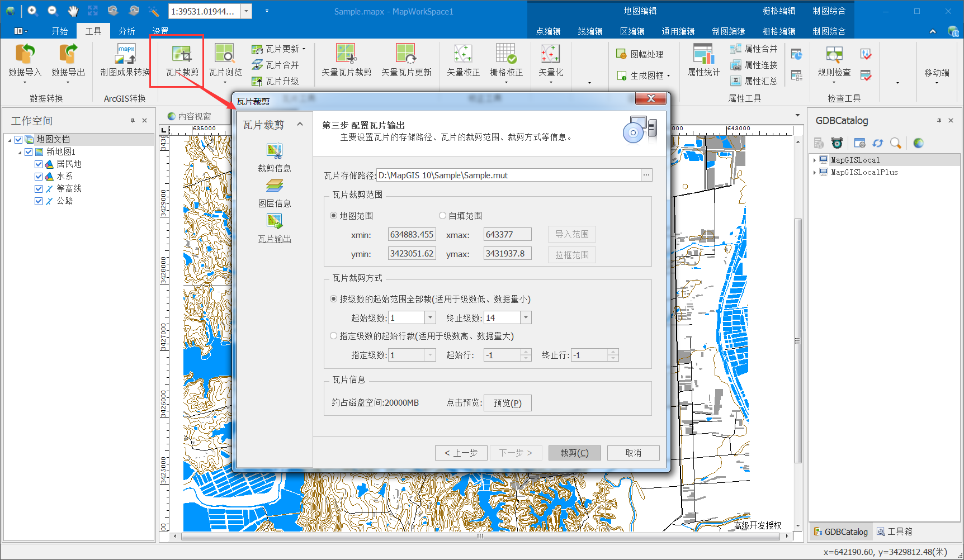
Task: Collapse the ribbon with the chevron
Action: click(x=933, y=31)
